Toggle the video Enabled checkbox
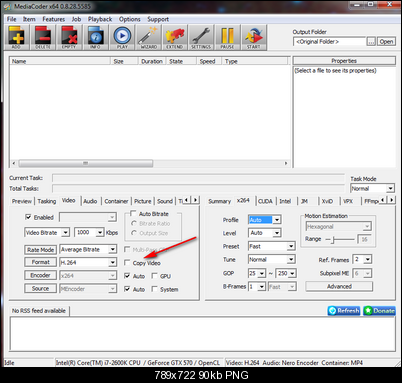Screen dimensions: 402x383 pyautogui.click(x=28, y=217)
